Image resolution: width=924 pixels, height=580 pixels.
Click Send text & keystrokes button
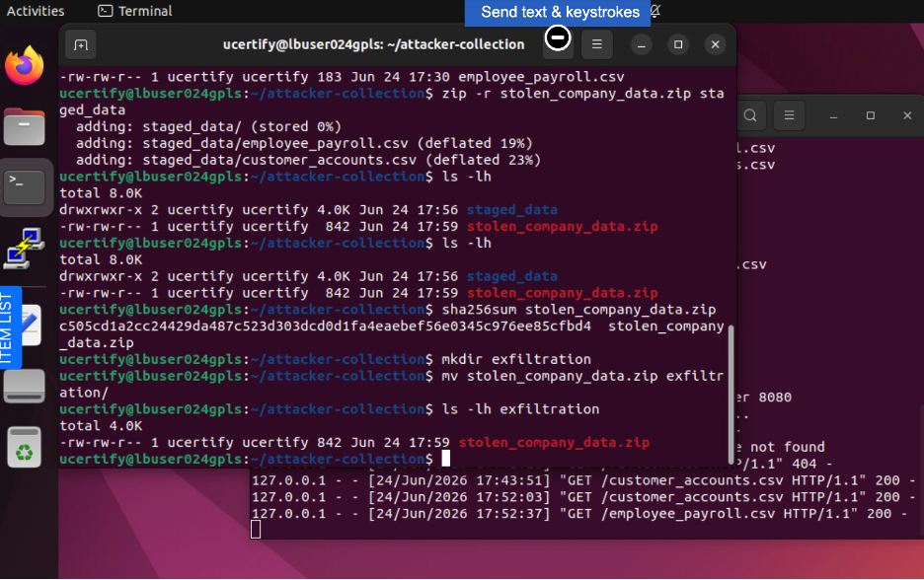[558, 13]
